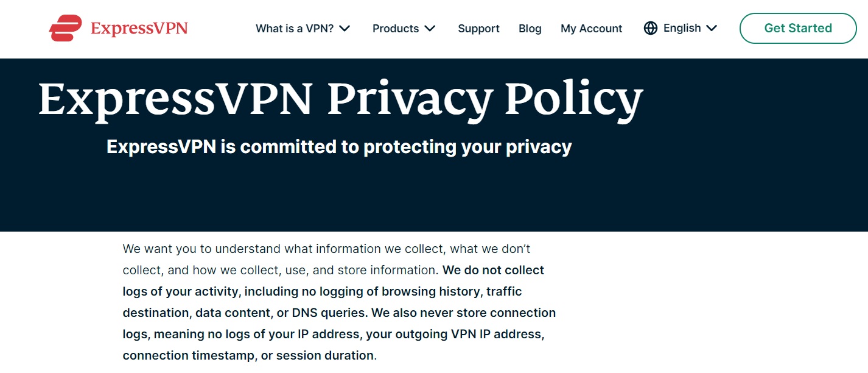This screenshot has height=373, width=868.
Task: Expand the chevron next to Products
Action: (x=430, y=29)
